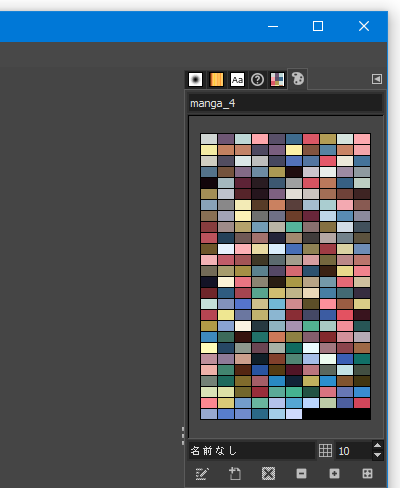The image size is (400, 488).
Task: Decrease the column count with down arrow
Action: pos(377,455)
